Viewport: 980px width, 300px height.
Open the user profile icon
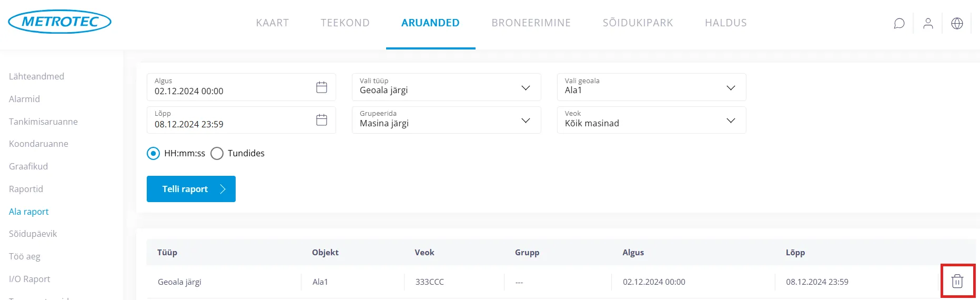point(928,23)
